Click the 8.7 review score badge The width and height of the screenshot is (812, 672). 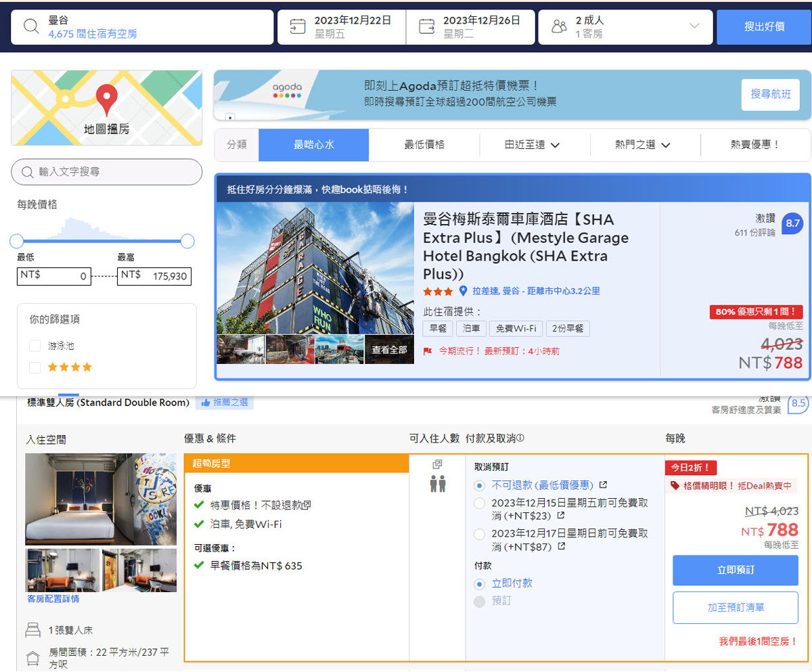tap(792, 223)
